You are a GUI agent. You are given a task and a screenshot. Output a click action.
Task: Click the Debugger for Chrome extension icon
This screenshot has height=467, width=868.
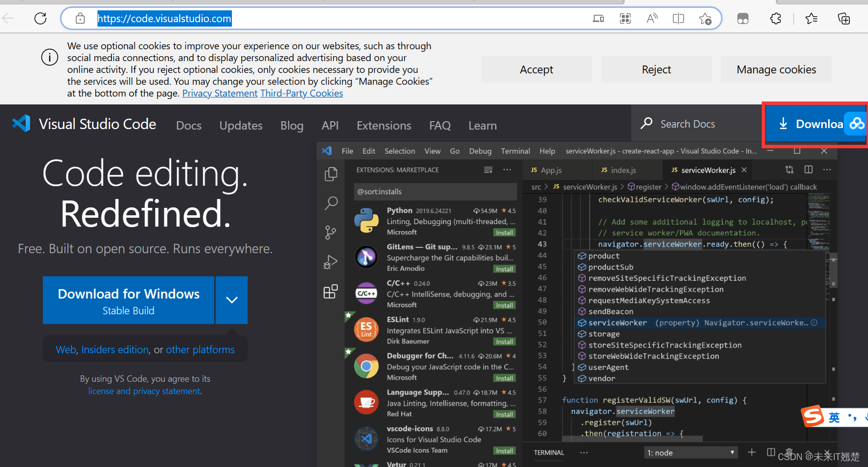point(366,366)
